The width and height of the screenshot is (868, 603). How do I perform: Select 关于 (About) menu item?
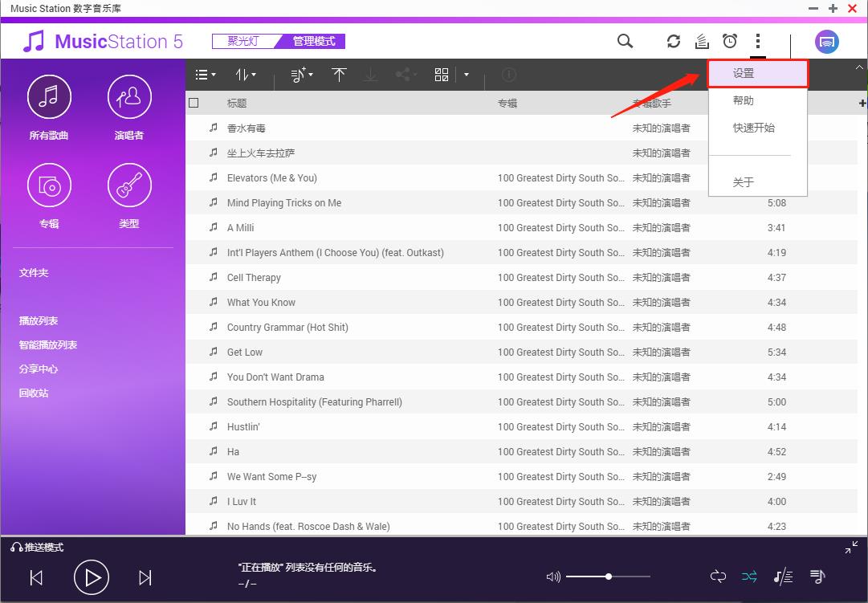[x=758, y=181]
